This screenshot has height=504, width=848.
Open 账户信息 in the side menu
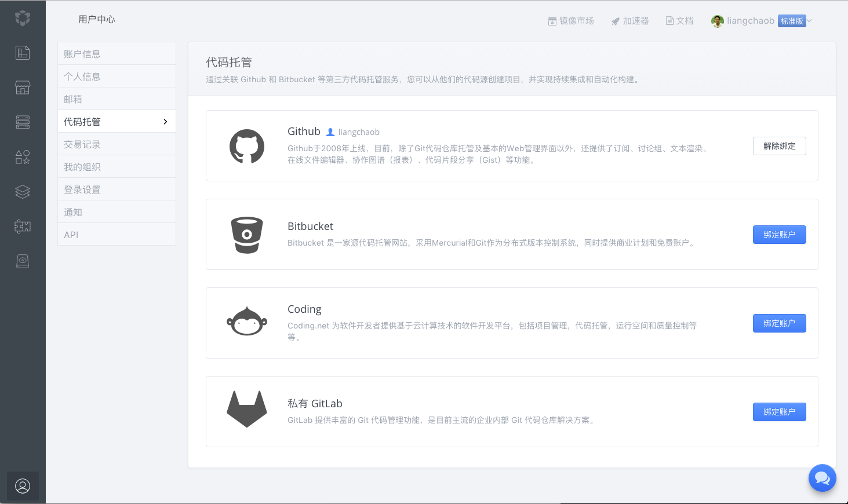pos(117,54)
